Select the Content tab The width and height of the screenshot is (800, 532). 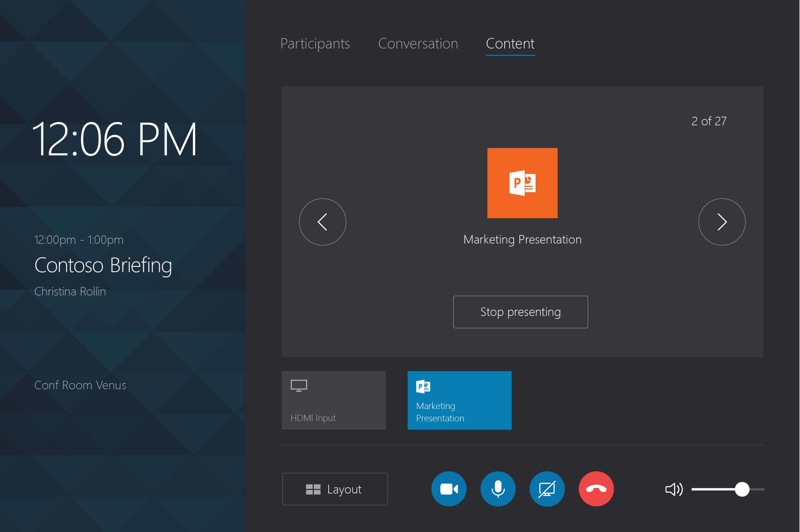[x=510, y=44]
